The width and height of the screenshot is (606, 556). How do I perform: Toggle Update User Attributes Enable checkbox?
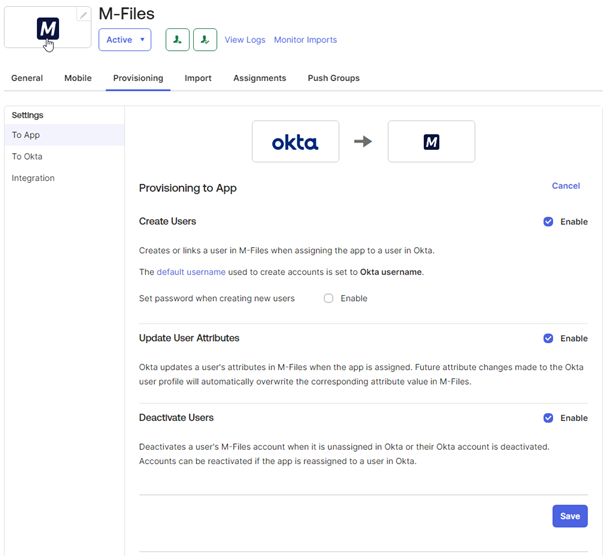point(548,338)
